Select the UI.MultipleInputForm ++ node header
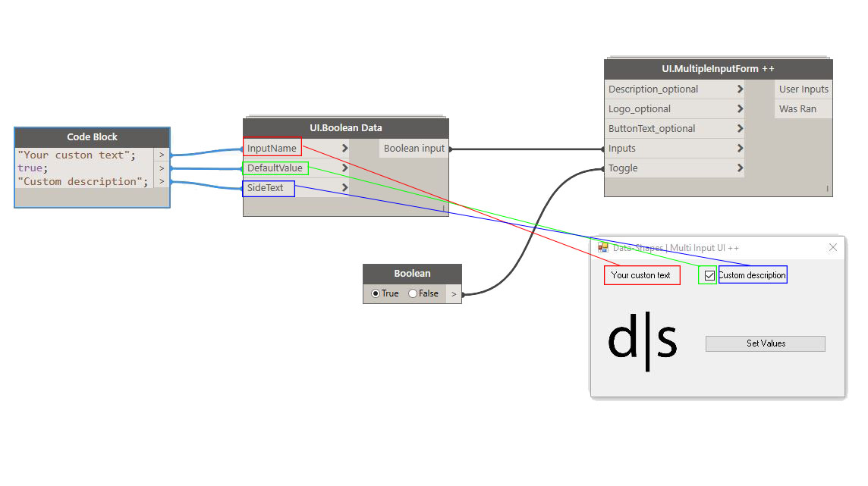 coord(718,69)
